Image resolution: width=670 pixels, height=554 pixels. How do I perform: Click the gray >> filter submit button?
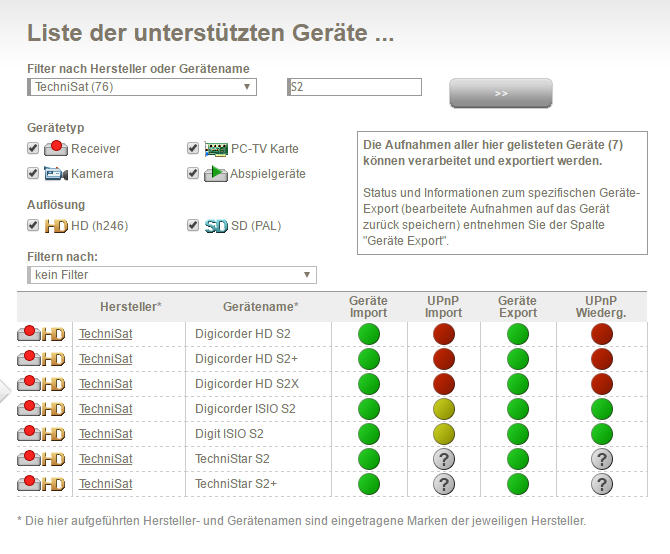[501, 93]
